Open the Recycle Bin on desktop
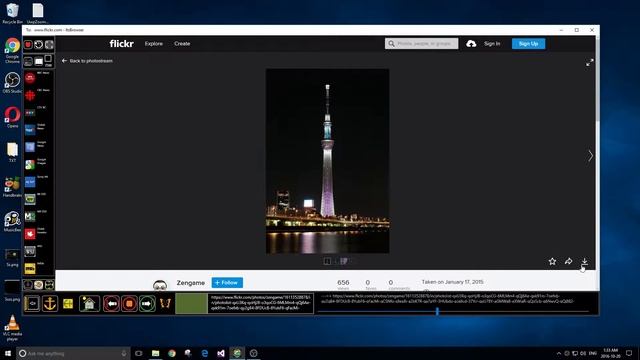 [x=12, y=13]
